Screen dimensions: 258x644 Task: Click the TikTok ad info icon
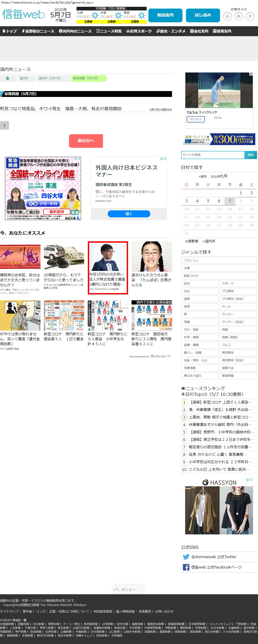[x=251, y=74]
